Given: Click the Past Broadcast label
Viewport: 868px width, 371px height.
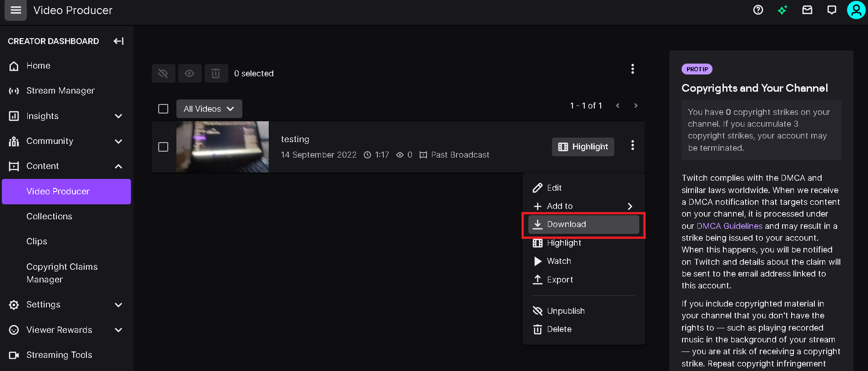Looking at the screenshot, I should click(460, 155).
